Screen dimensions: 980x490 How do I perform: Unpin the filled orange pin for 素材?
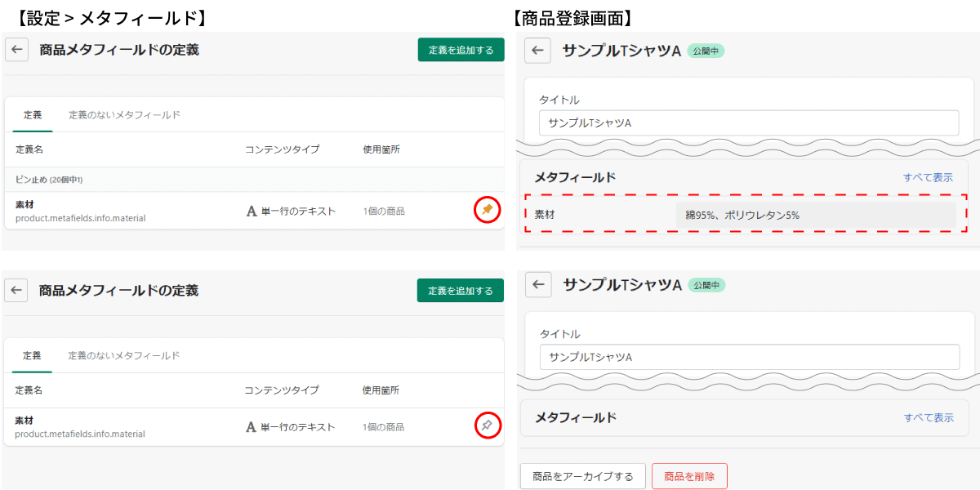pyautogui.click(x=487, y=210)
